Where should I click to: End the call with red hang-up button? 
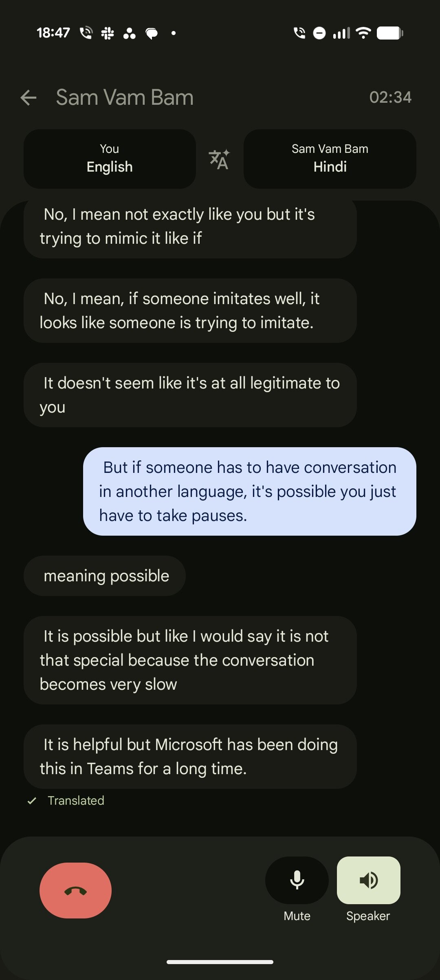(x=75, y=890)
